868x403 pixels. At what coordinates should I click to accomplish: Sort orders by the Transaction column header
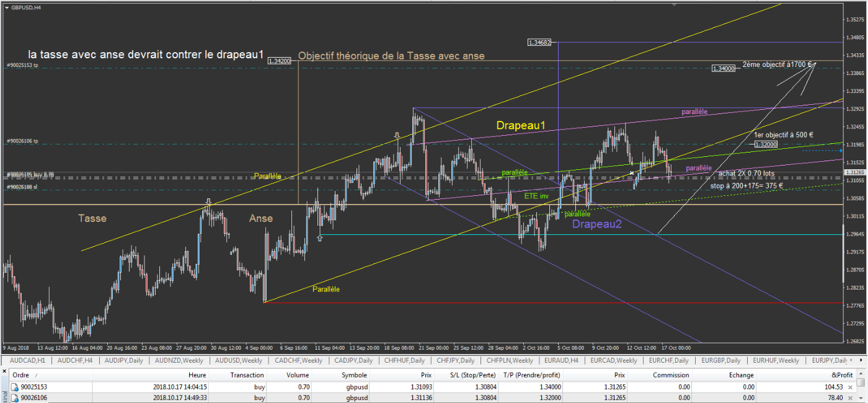point(247,375)
